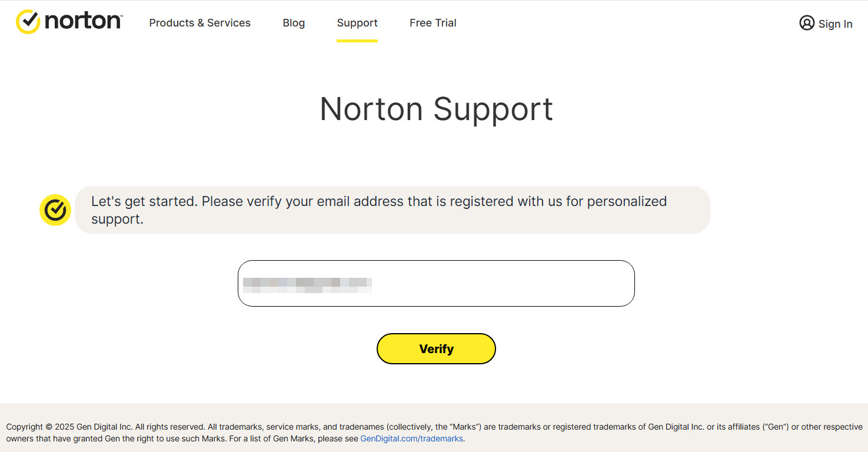The height and width of the screenshot is (452, 868).
Task: Click the Norton checkmark logo icon
Action: [x=28, y=22]
